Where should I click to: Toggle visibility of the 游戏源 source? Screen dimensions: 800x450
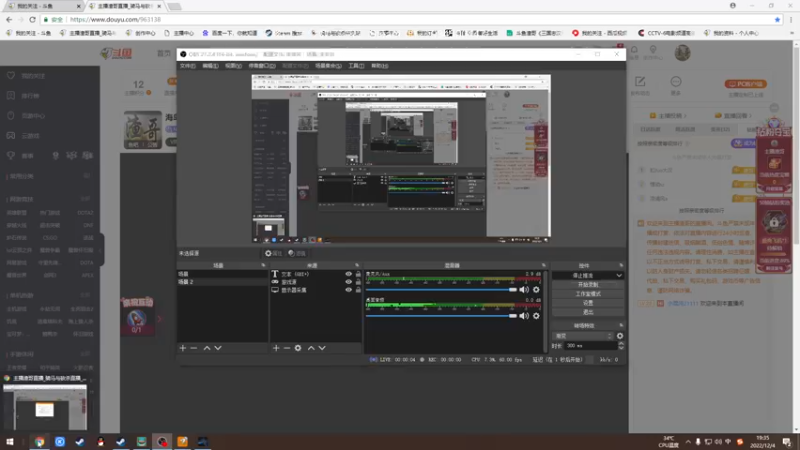[348, 282]
